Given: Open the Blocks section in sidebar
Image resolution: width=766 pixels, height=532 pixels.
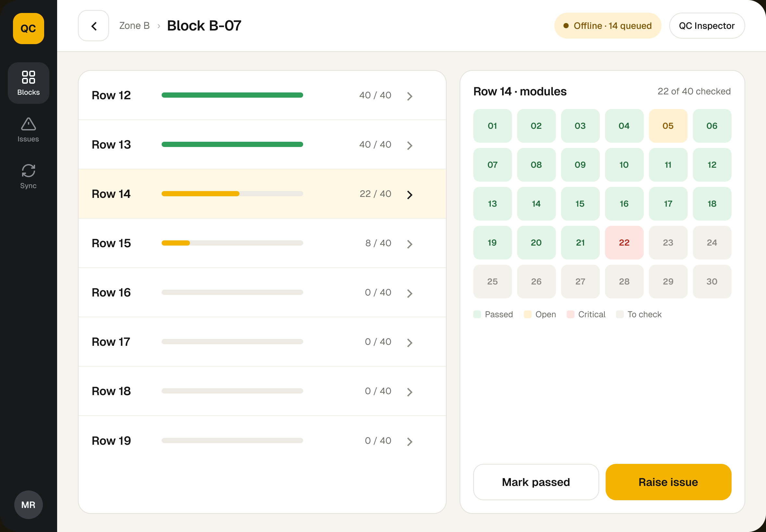Looking at the screenshot, I should coord(28,83).
